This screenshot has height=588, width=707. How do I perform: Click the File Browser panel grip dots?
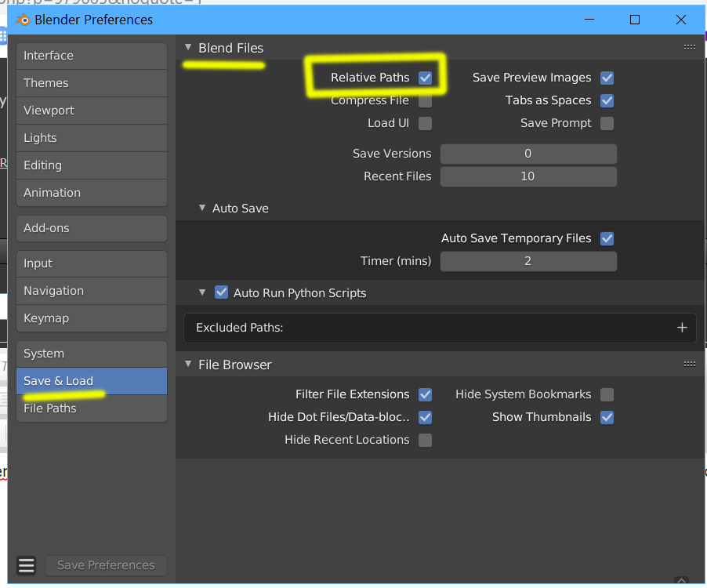click(690, 364)
